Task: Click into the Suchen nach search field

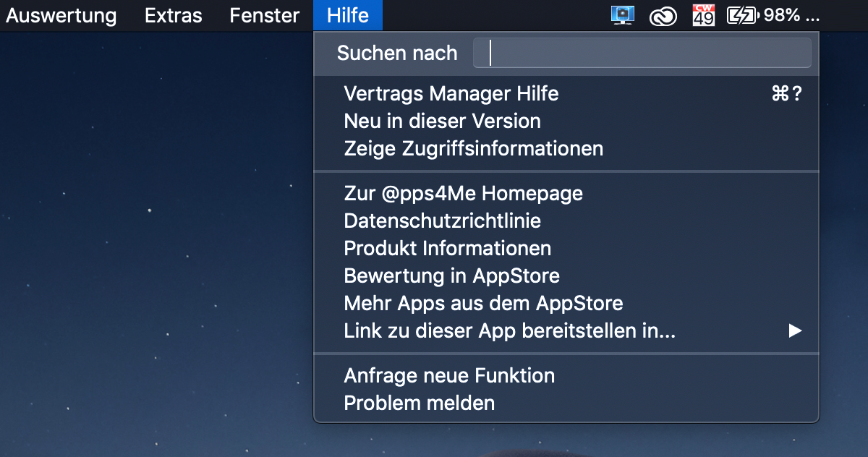Action: tap(642, 53)
